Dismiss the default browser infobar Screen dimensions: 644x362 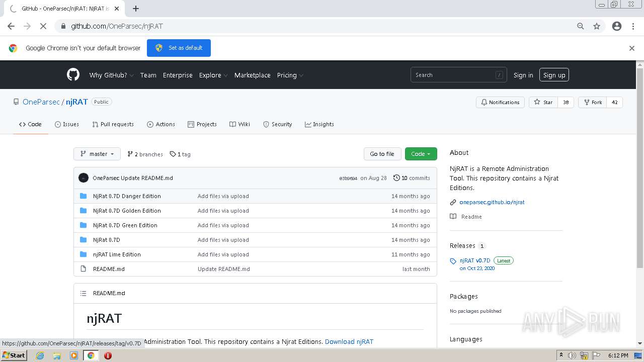point(632,48)
